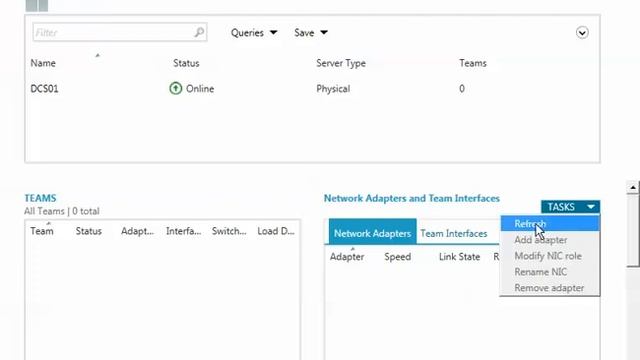The image size is (640, 360).
Task: Expand the servers panel chevron button
Action: click(582, 33)
